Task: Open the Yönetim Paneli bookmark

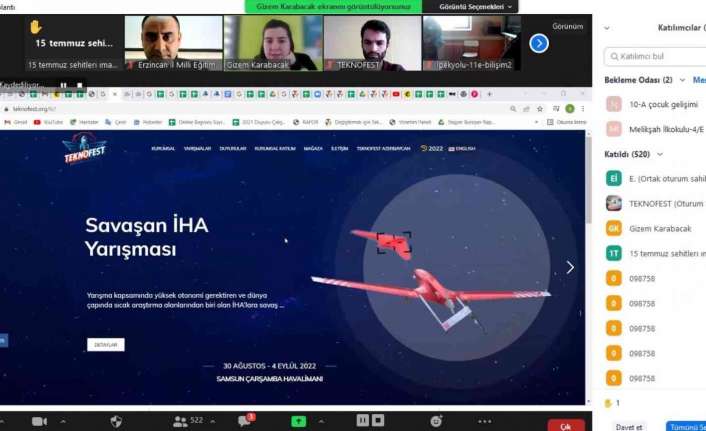Action: (x=410, y=122)
